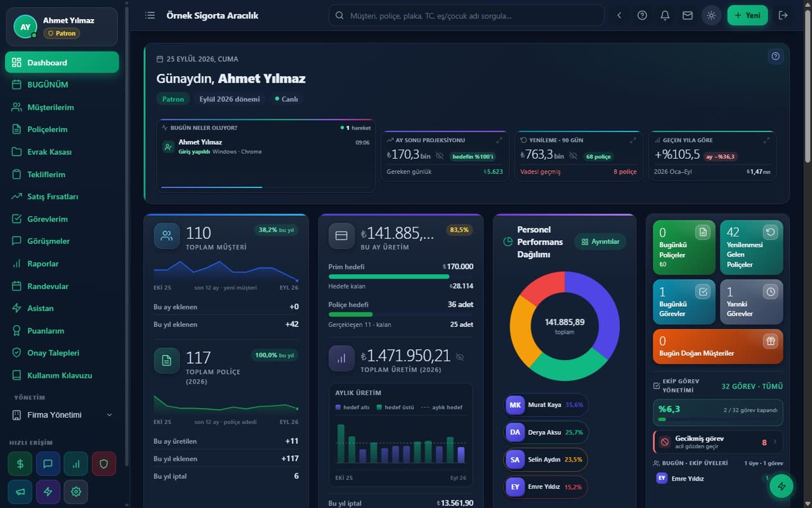Open the 32 GÖREV · TÜMÜ link
Image resolution: width=812 pixels, height=508 pixels.
752,386
